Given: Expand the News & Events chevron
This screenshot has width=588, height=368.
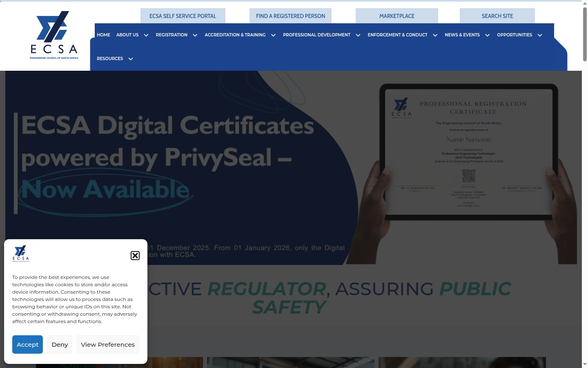Looking at the screenshot, I should click(488, 35).
